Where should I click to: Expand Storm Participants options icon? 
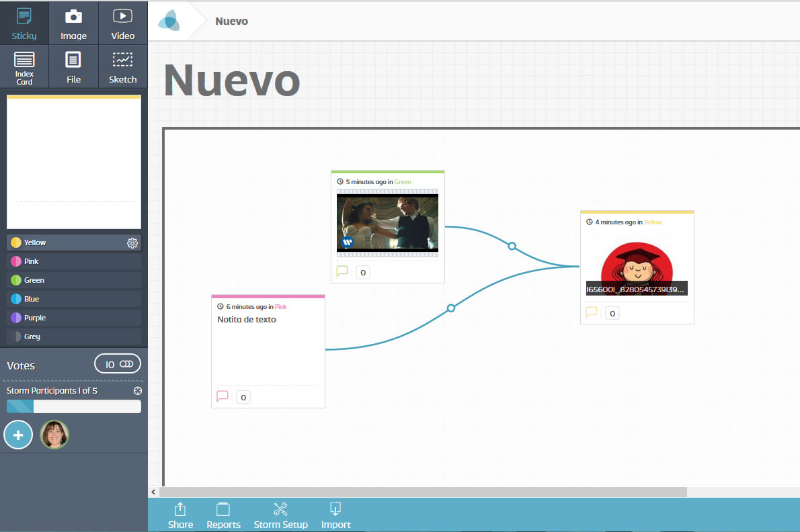[138, 391]
